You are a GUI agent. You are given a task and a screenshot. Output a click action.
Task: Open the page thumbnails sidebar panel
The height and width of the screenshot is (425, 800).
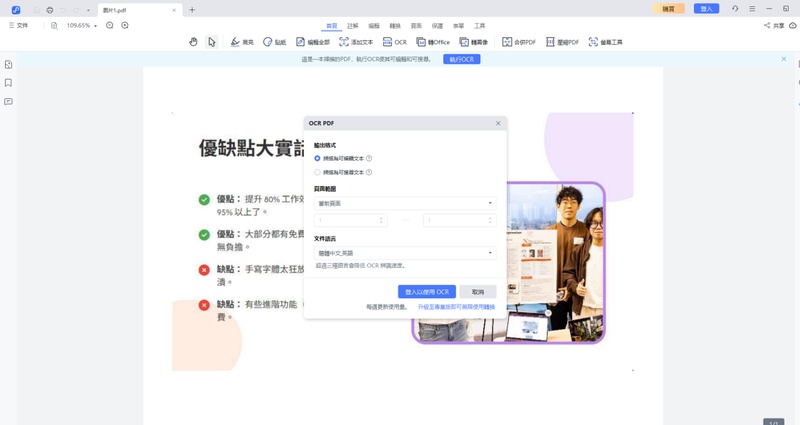pos(8,64)
